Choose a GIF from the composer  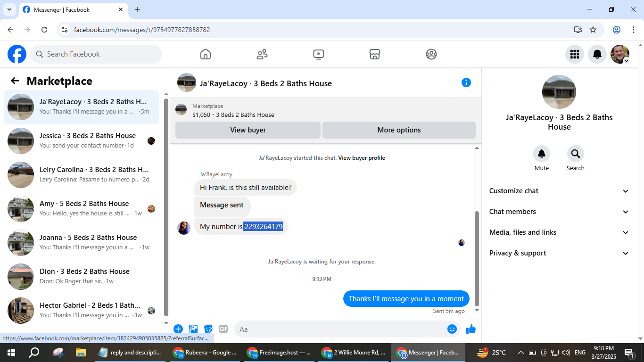tap(223, 329)
